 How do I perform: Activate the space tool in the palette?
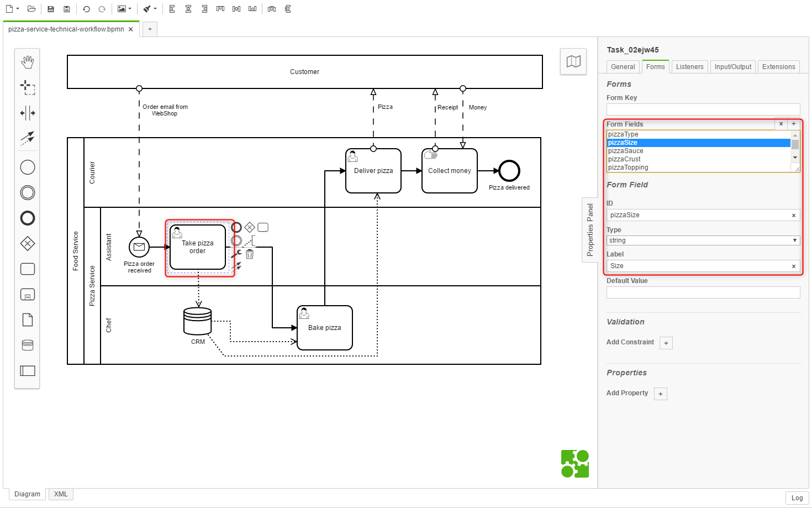tap(27, 113)
